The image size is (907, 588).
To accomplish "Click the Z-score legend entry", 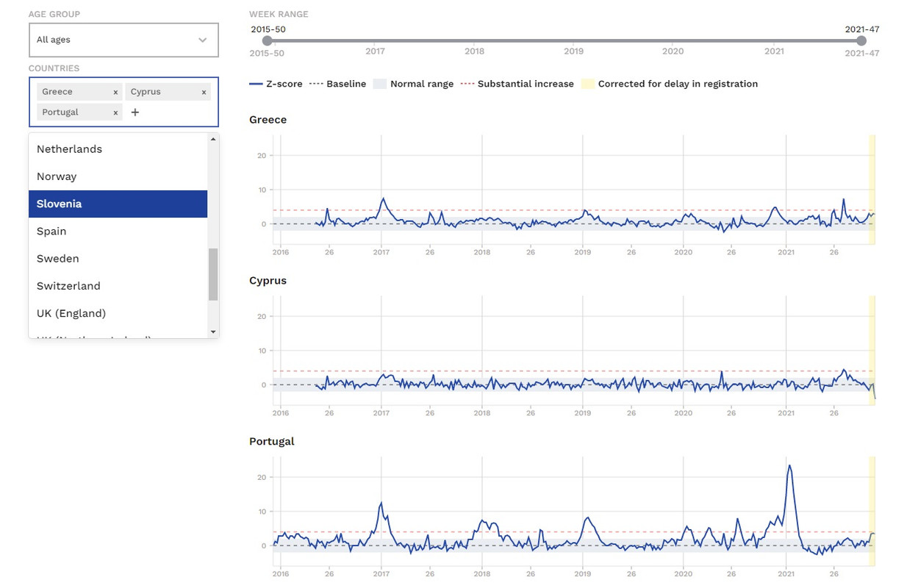I will [276, 84].
